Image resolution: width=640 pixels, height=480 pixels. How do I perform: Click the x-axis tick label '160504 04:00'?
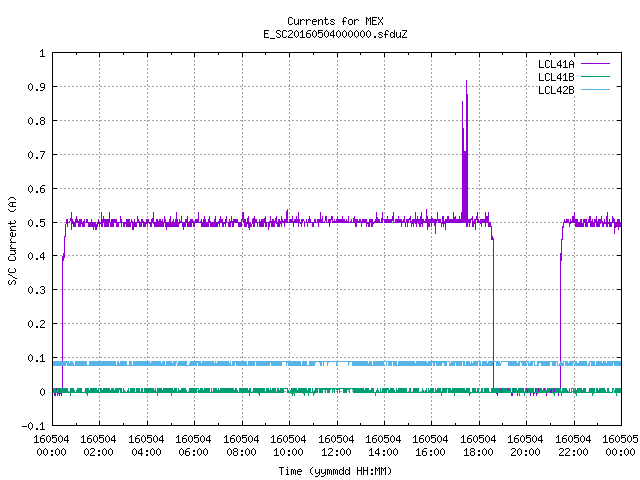[x=146, y=446]
